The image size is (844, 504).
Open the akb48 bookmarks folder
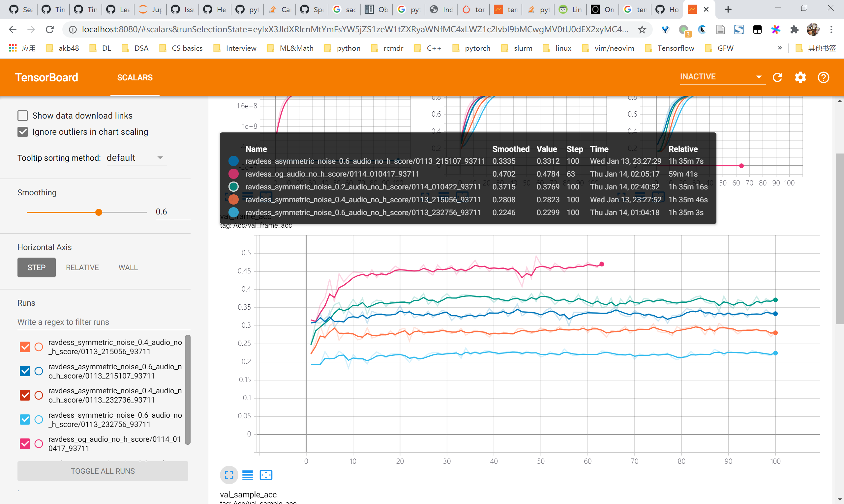(x=63, y=48)
